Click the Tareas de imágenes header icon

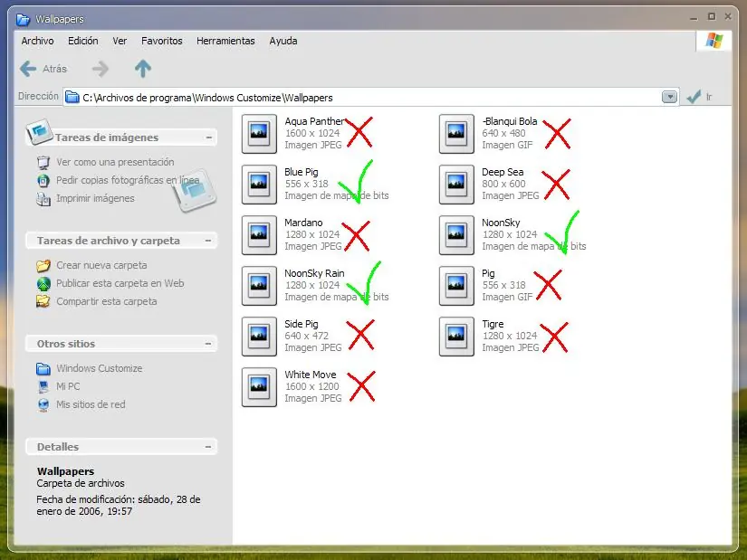[39, 132]
